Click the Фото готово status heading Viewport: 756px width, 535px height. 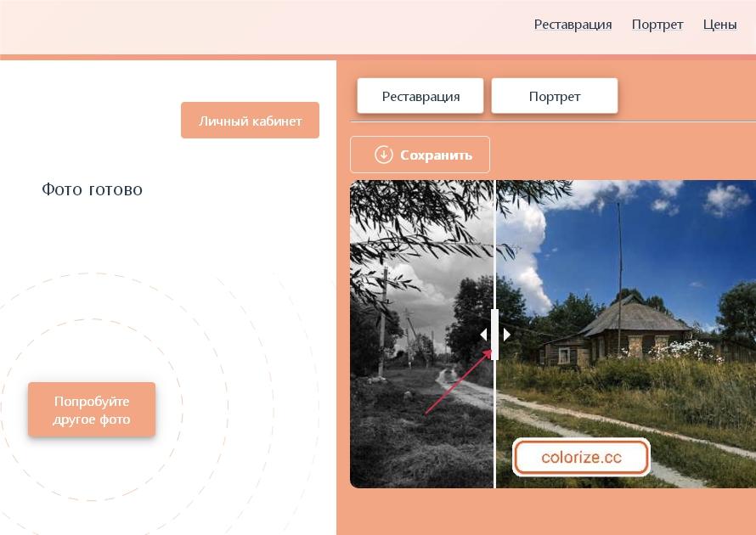[x=92, y=189]
